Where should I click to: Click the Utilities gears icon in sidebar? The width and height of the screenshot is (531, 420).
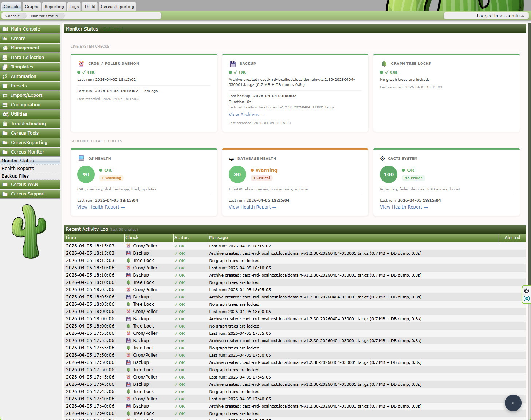[x=5, y=114]
